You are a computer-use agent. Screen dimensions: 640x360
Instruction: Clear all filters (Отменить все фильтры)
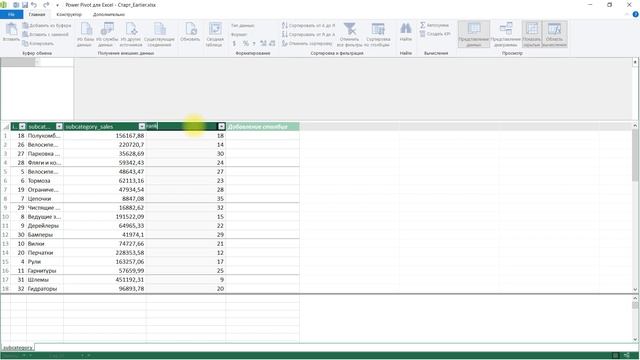(349, 34)
